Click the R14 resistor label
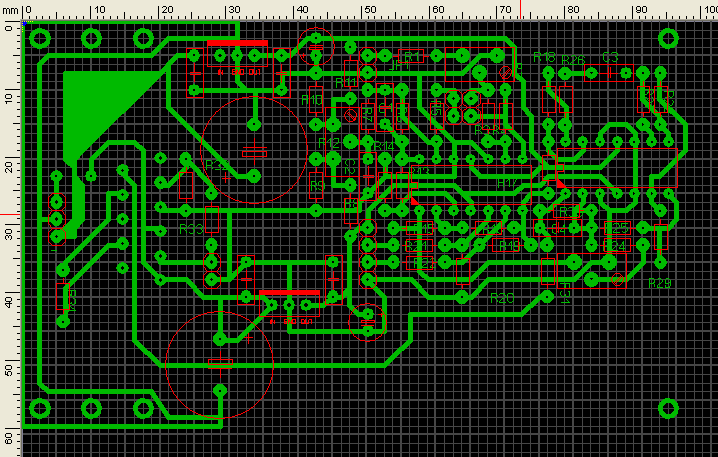The width and height of the screenshot is (718, 457). tap(384, 146)
